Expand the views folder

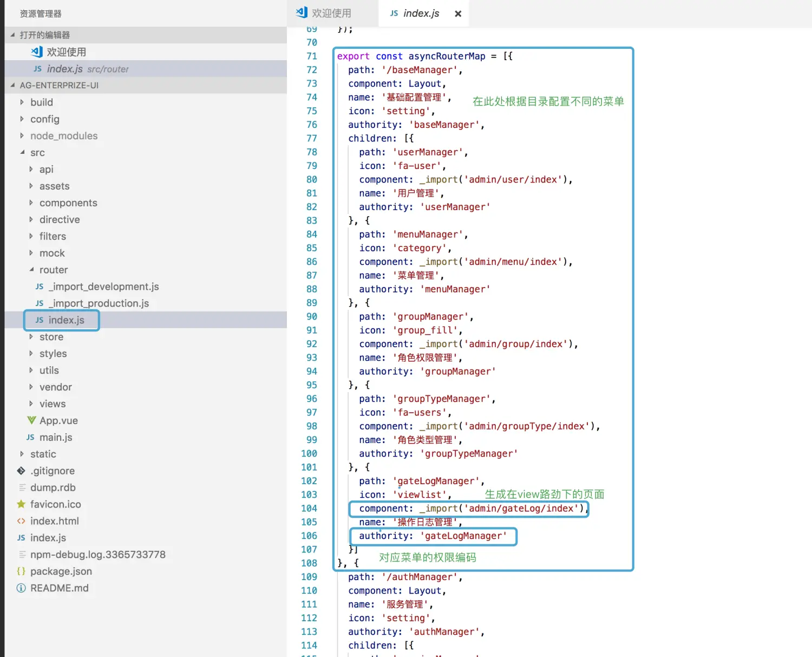31,404
